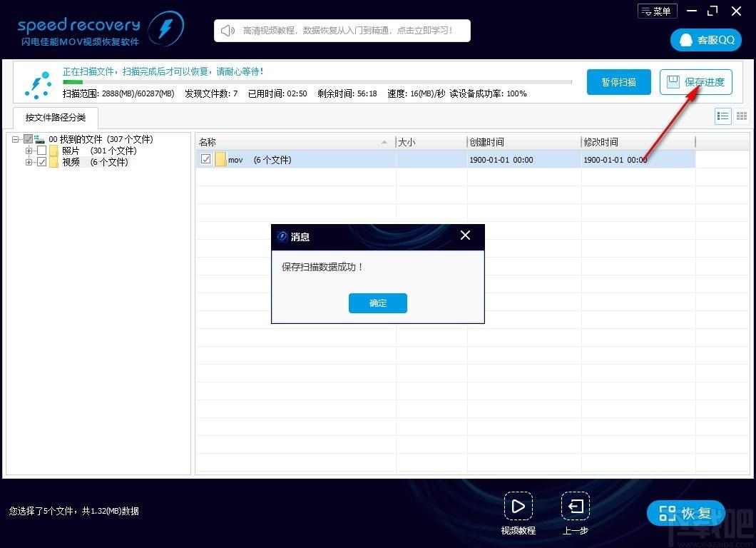
Task: Click the 扫描范围 2888(MB)/60287(MB) text
Action: [x=118, y=93]
